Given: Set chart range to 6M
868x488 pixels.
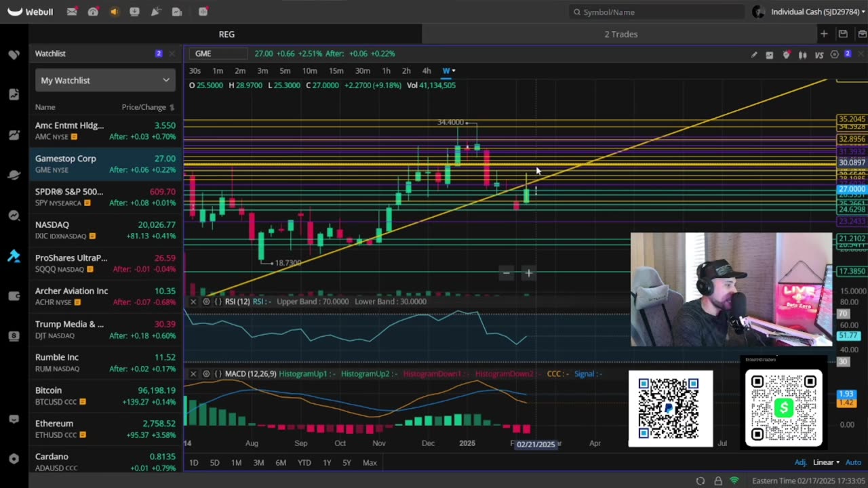Looking at the screenshot, I should click(x=281, y=462).
